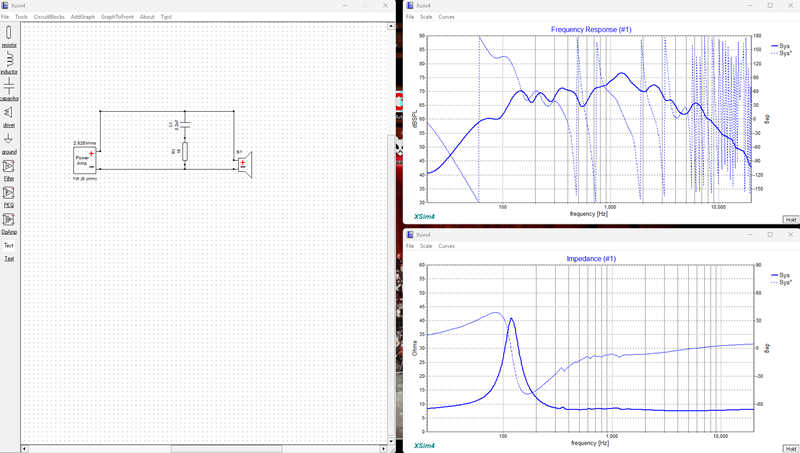Click Hold button on Frequency Response graph
The height and width of the screenshot is (453, 800).
pos(790,219)
